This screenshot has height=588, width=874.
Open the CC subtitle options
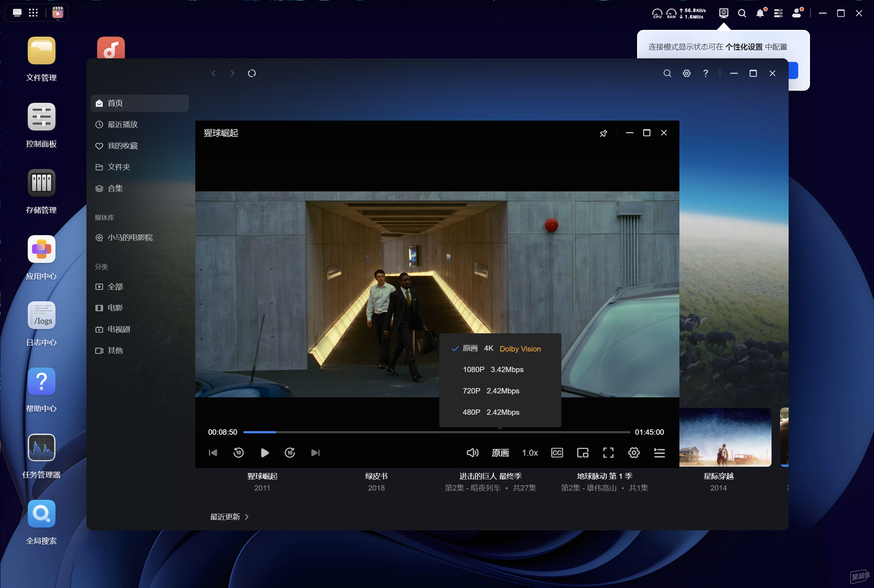pyautogui.click(x=557, y=452)
